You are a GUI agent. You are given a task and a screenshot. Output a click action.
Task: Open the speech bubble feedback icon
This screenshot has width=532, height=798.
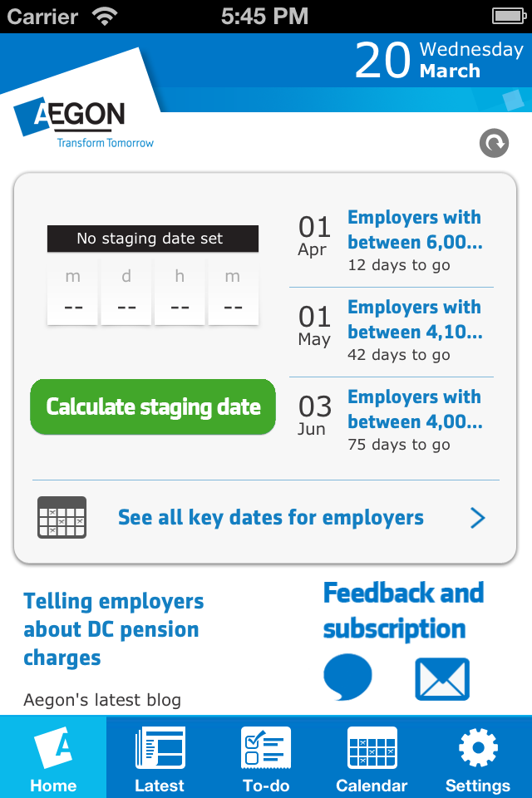[x=347, y=677]
